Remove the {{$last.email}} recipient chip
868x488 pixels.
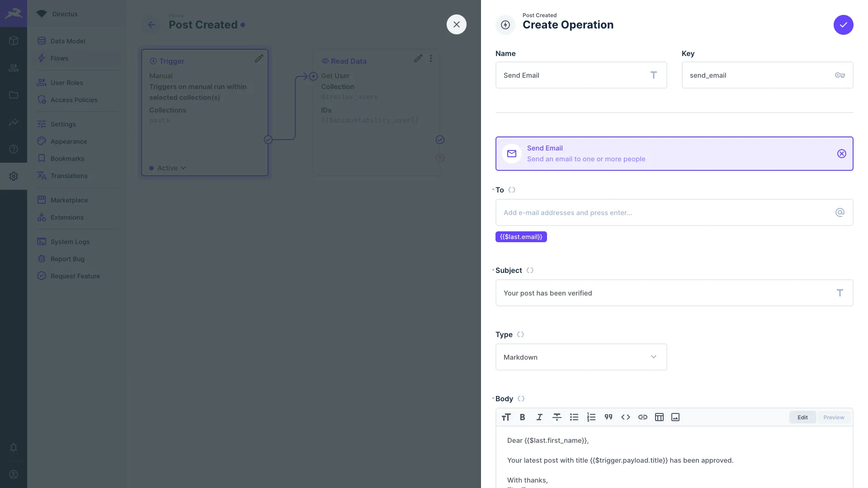[521, 237]
